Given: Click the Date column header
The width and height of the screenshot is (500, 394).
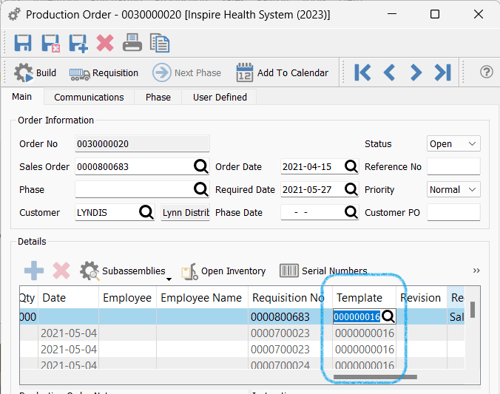Looking at the screenshot, I should click(68, 298).
